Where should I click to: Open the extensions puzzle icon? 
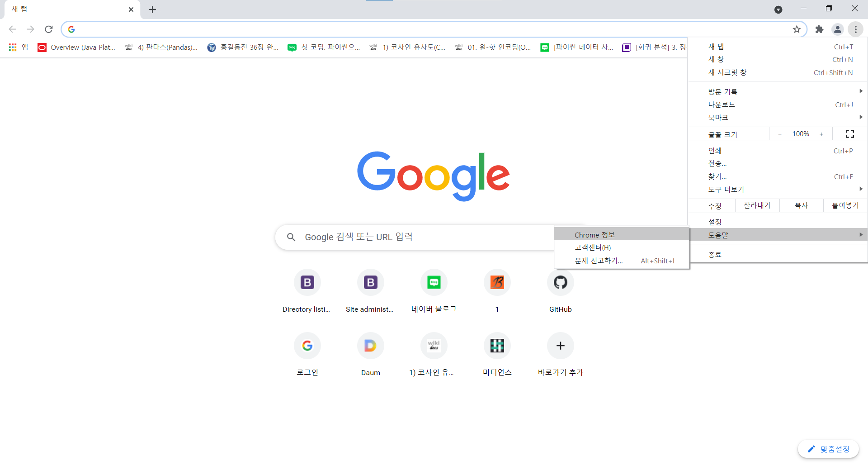point(819,29)
